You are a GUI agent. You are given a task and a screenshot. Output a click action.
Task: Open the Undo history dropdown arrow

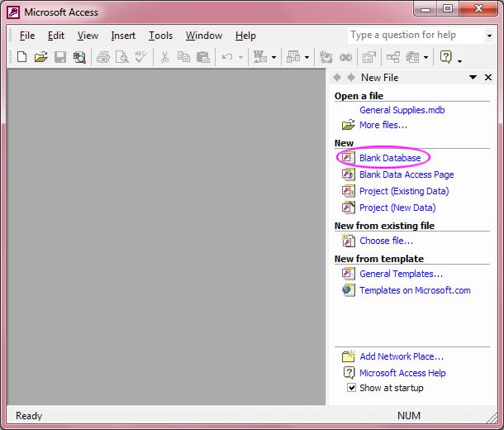pyautogui.click(x=240, y=58)
